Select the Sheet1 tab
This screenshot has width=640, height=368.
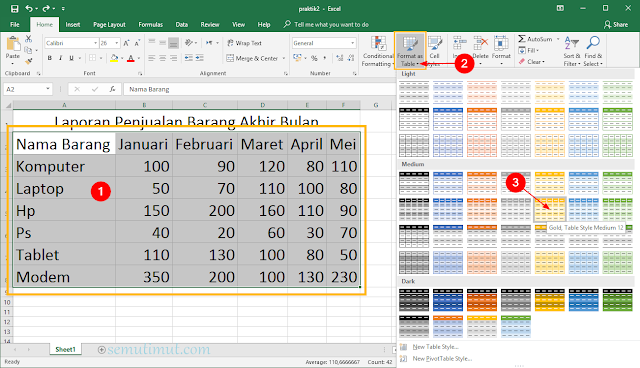[65, 349]
